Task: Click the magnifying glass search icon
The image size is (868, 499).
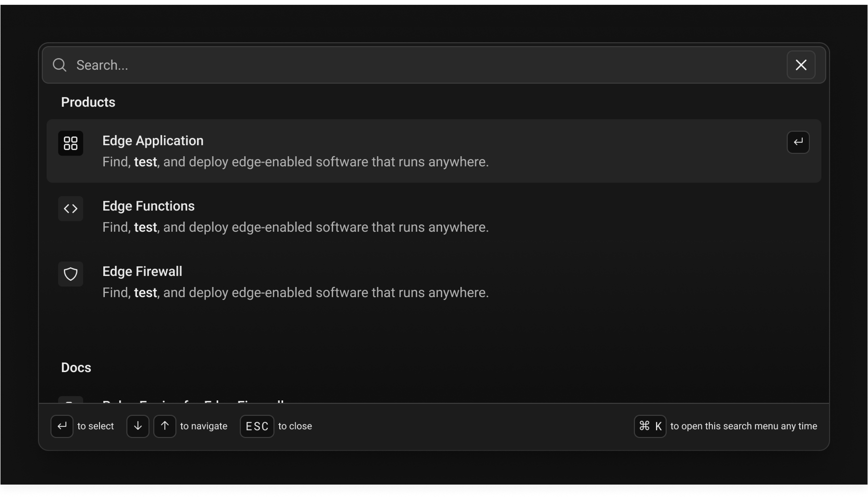Action: pos(60,65)
